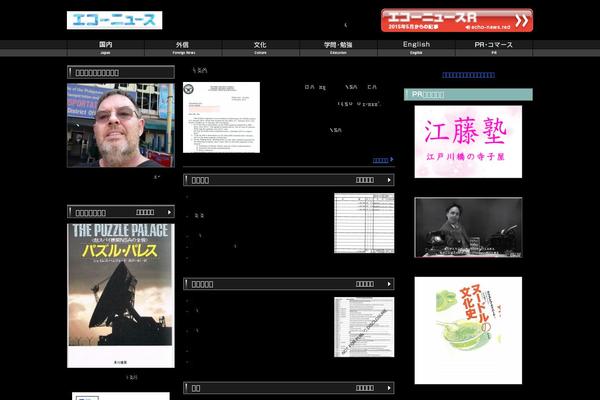Image resolution: width=600 pixels, height=400 pixels.
Task: Open the 国内 Japan menu tab
Action: [106, 48]
